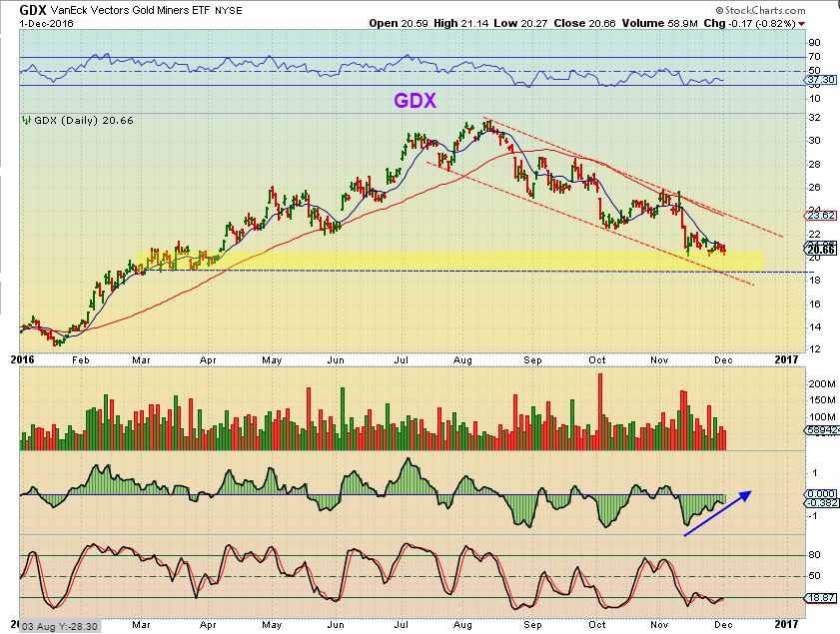
Task: Click the stochastic value tag 18.87
Action: [x=821, y=598]
